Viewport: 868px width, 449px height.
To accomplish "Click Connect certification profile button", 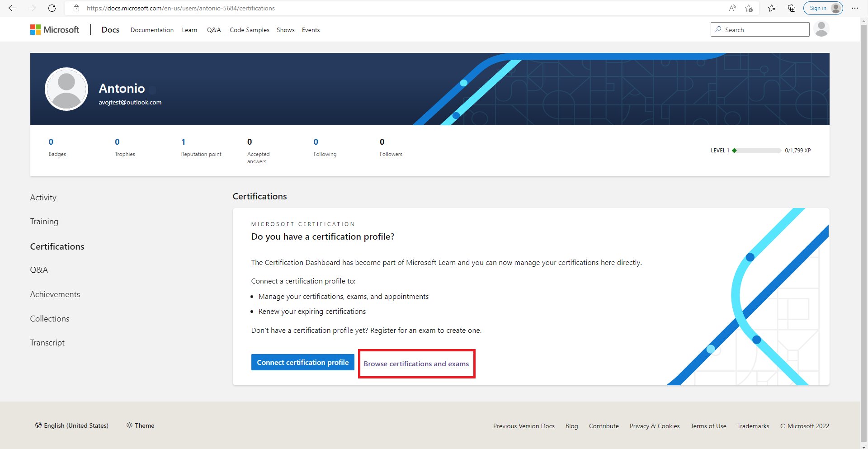I will (302, 363).
